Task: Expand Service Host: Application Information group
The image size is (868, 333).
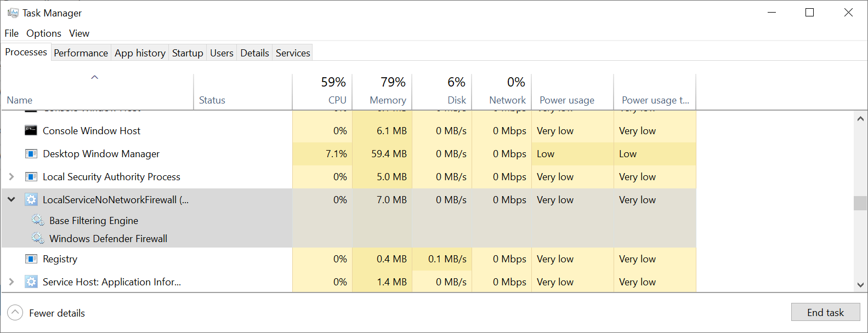Action: [12, 282]
